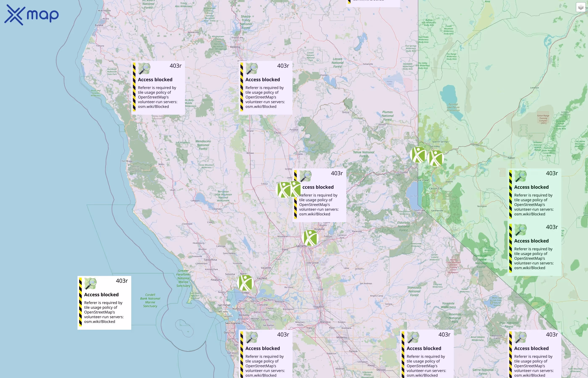
Task: Click the Fairfield label
Action: 262,278
